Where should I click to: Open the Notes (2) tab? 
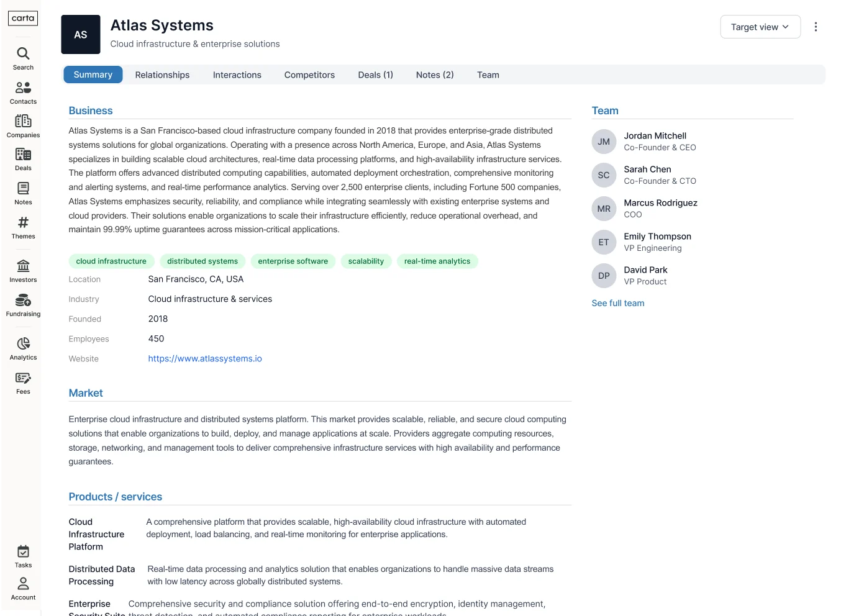pyautogui.click(x=435, y=75)
